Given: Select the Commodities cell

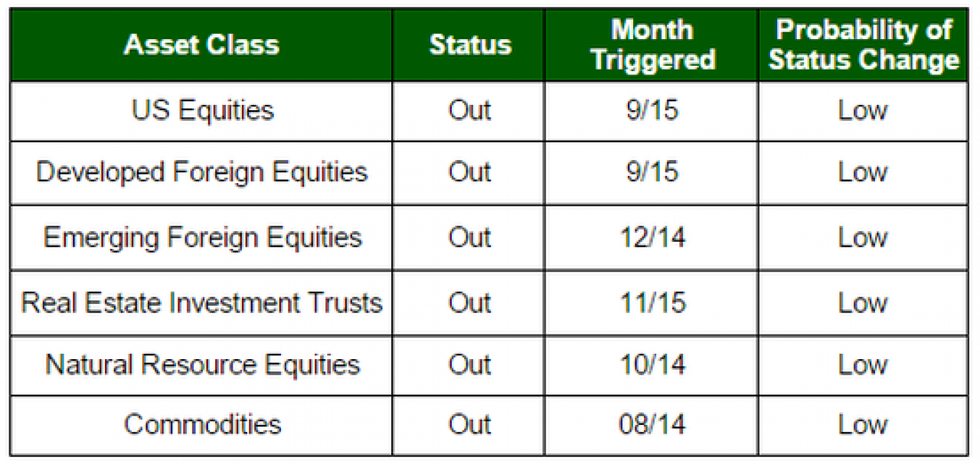Looking at the screenshot, I should click(201, 424).
